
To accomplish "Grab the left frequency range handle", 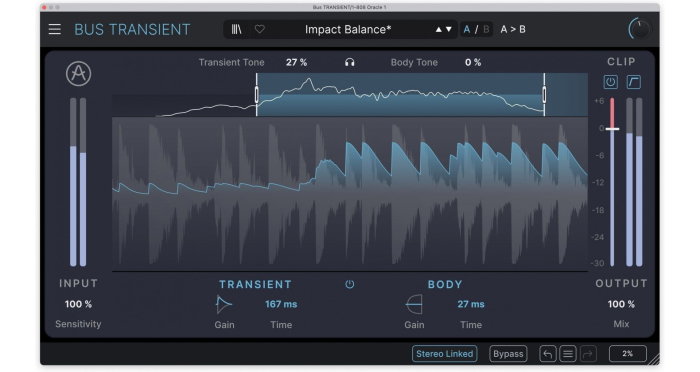I will pos(257,95).
